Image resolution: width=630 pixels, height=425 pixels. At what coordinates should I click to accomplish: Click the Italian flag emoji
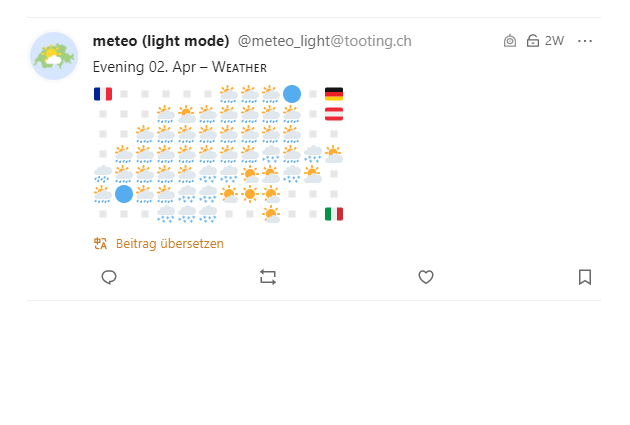pos(334,213)
